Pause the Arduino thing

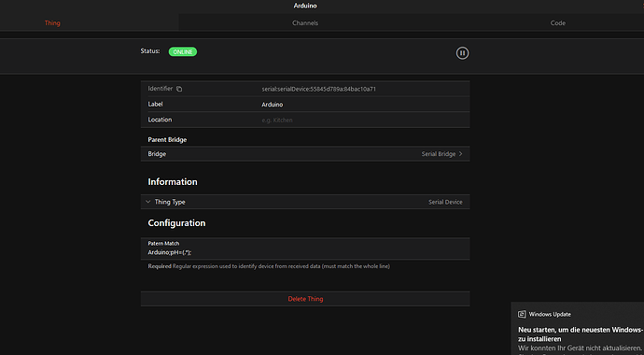coord(462,53)
